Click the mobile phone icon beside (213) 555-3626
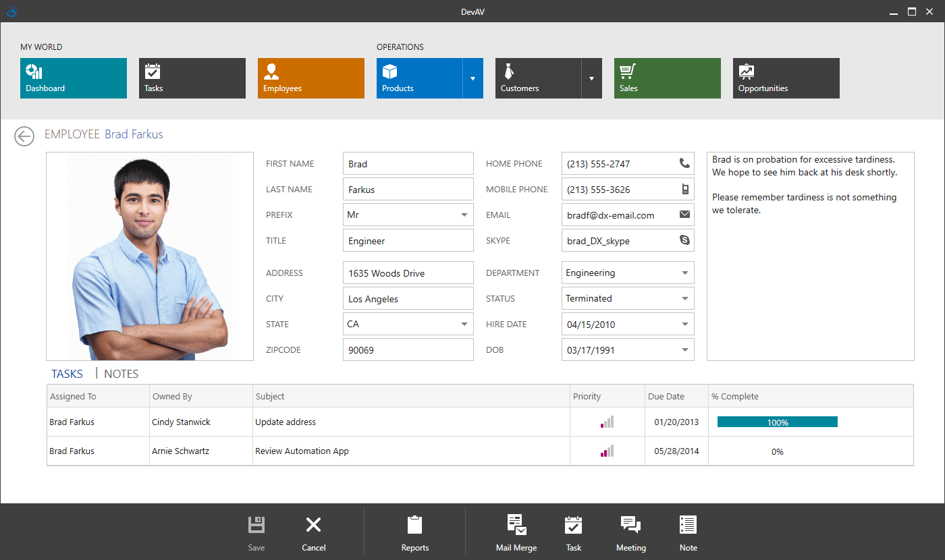 [x=684, y=189]
